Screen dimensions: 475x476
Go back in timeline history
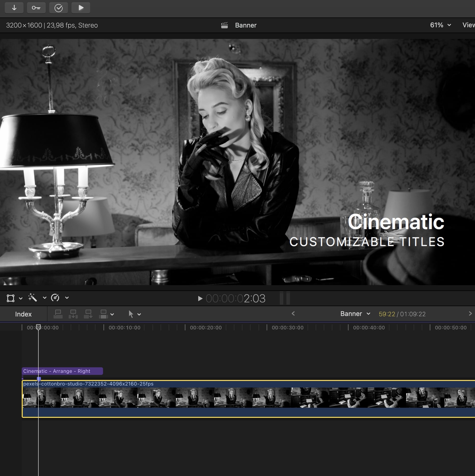[293, 313]
